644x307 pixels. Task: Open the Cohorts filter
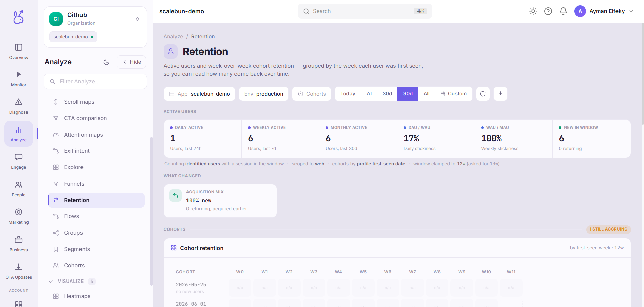click(x=312, y=94)
